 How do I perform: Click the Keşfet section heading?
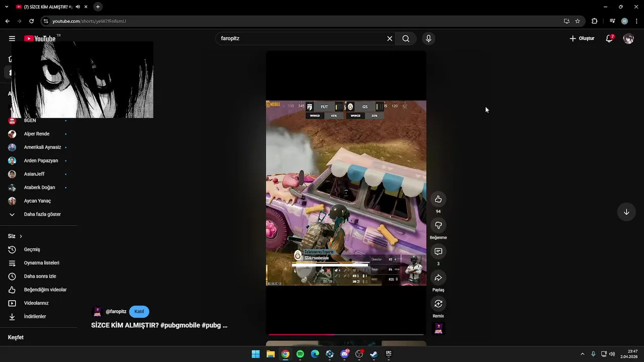[16, 337]
